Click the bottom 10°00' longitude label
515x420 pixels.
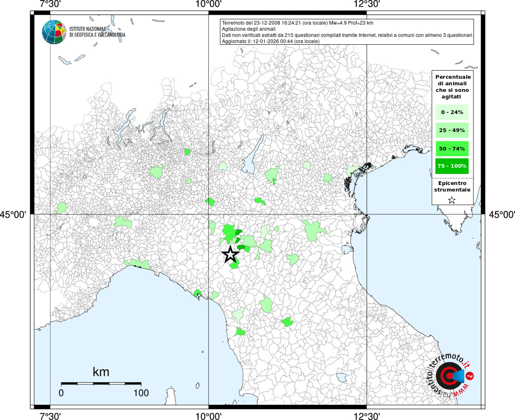[x=208, y=416]
